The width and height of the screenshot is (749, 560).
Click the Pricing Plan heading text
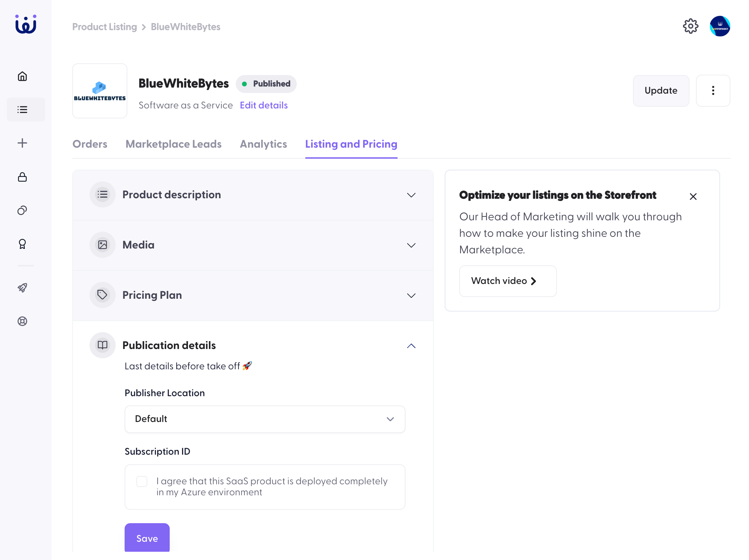152,295
